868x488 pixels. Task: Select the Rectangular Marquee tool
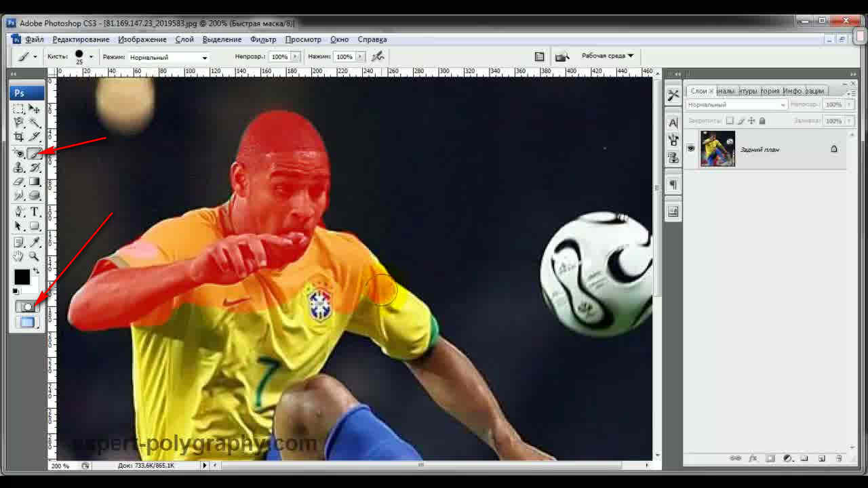(19, 109)
